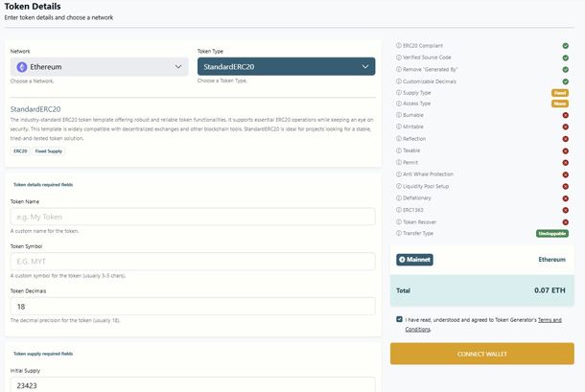
Task: Click the info icon next to Token Recover
Action: pos(399,222)
